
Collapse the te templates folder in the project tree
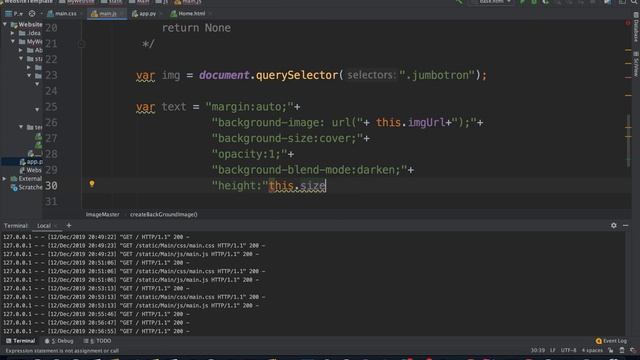click(21, 127)
